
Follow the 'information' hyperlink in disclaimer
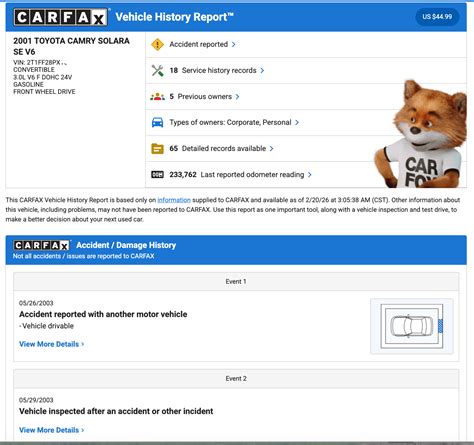(x=174, y=200)
